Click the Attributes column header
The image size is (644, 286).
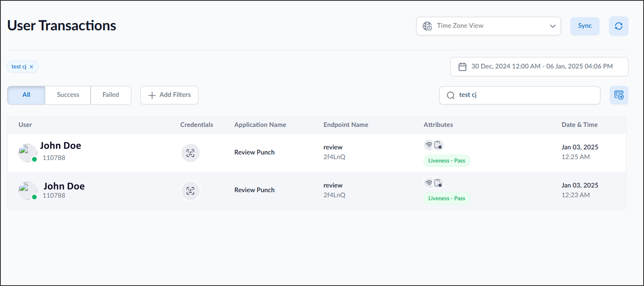438,125
